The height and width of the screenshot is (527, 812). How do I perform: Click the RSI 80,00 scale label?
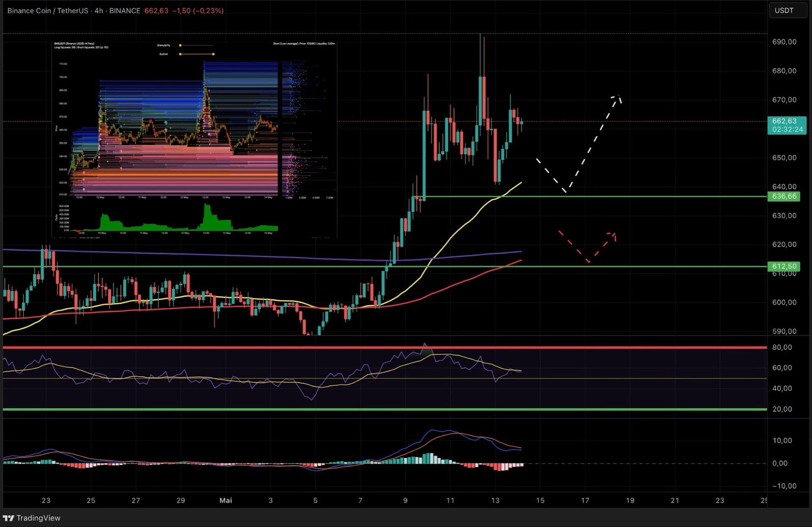coord(782,347)
